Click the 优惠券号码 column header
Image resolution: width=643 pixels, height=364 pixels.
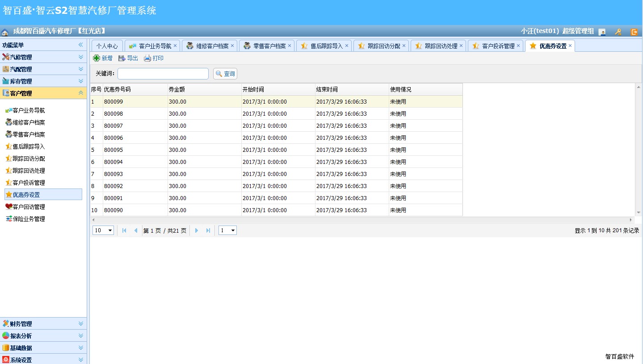pos(135,89)
